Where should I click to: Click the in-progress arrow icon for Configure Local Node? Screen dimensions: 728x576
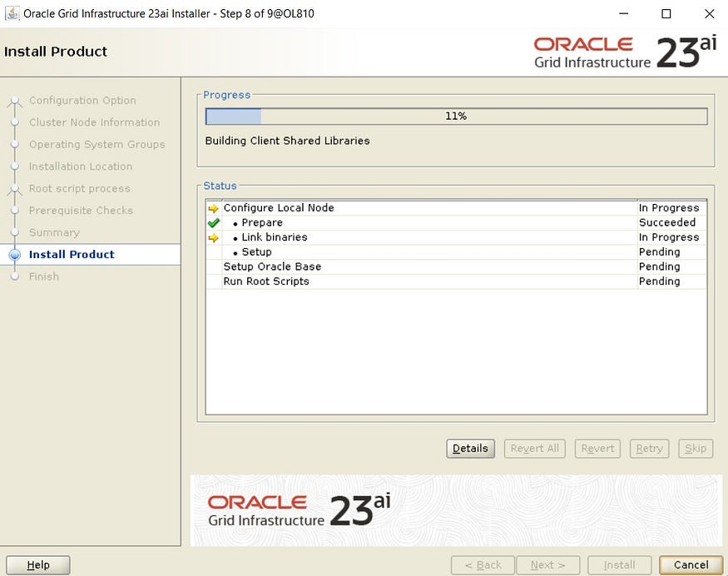[214, 208]
